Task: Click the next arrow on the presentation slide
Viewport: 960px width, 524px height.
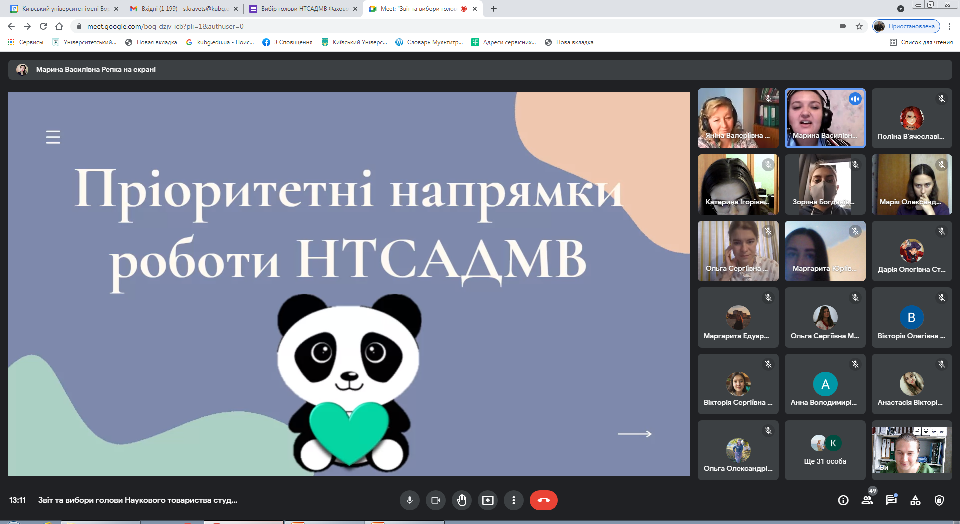Action: tap(634, 433)
